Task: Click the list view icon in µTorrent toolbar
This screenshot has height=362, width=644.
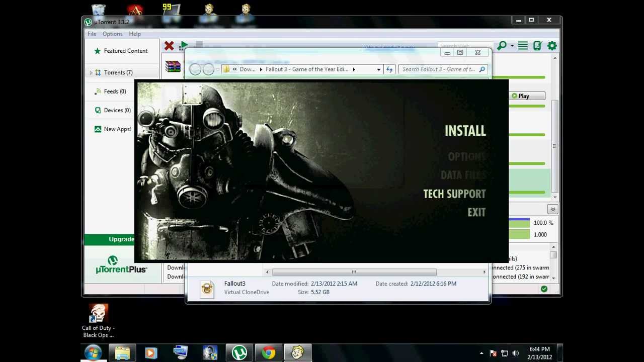Action: point(523,46)
